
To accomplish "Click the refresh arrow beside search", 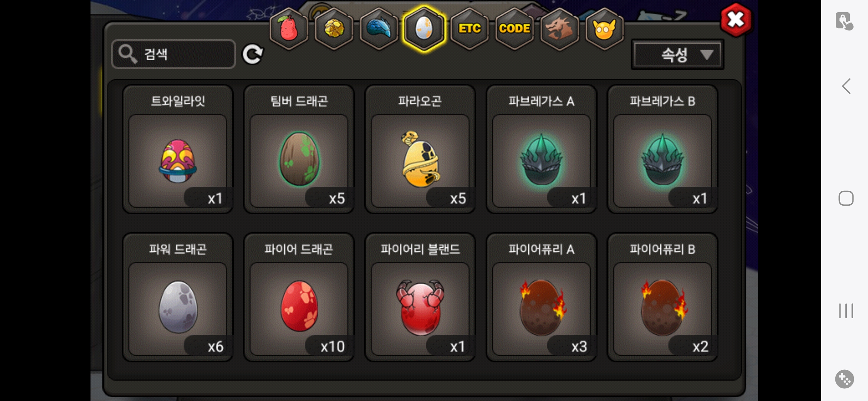I will tap(253, 55).
